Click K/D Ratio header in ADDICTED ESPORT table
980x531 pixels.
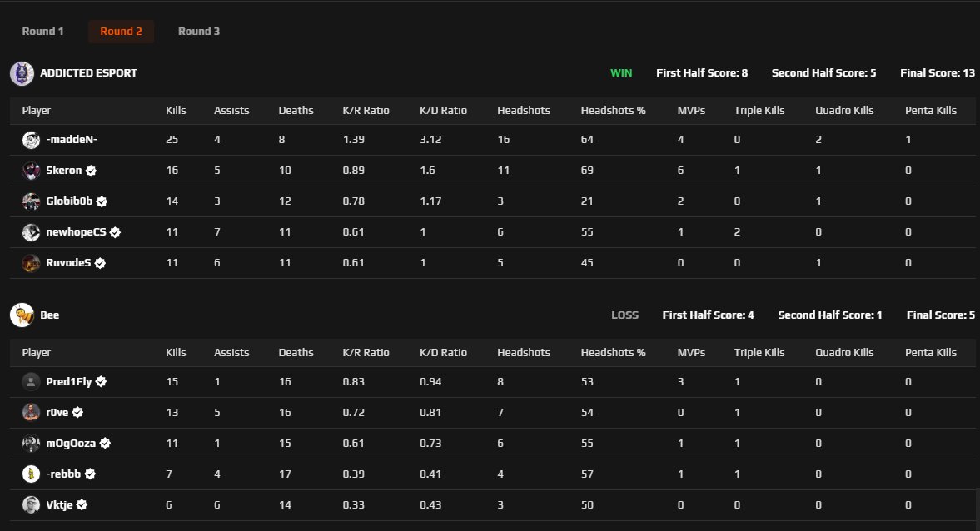point(443,111)
